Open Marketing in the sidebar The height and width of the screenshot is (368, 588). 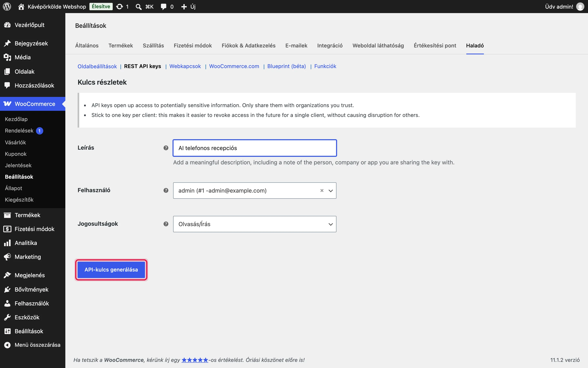32,257
